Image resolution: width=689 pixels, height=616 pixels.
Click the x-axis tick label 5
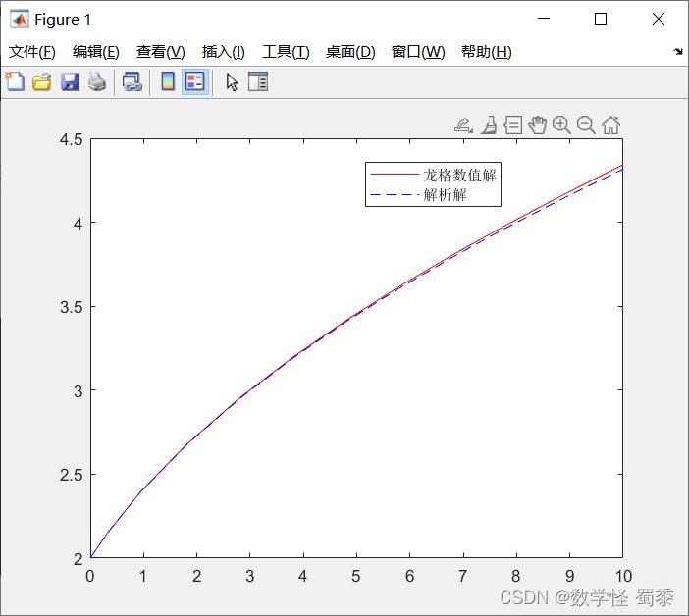356,576
